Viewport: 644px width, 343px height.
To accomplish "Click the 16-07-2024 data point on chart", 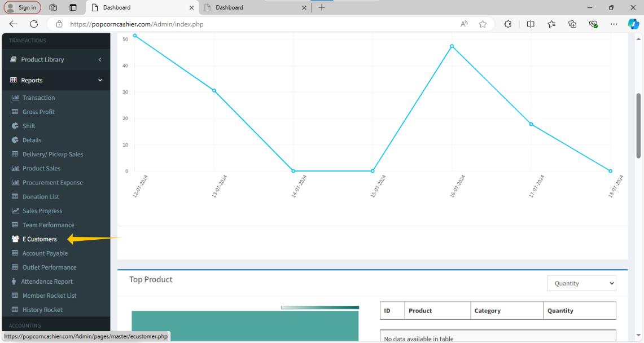I will coord(452,46).
